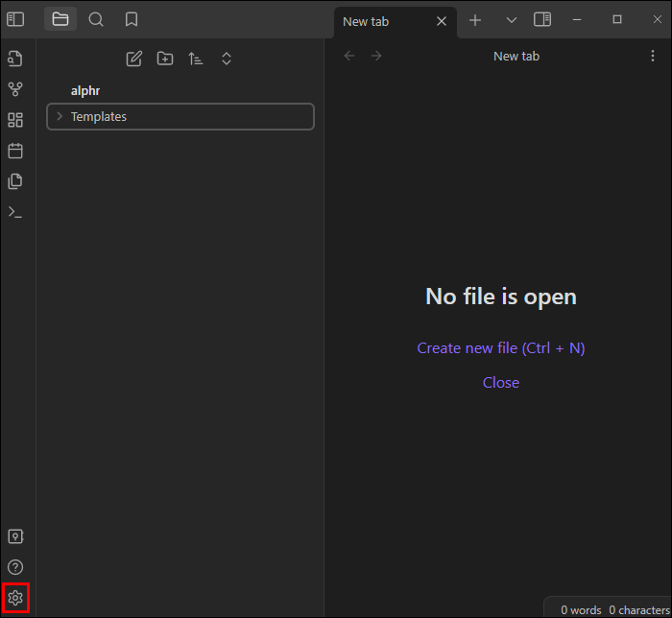Add a new tab with plus

475,20
